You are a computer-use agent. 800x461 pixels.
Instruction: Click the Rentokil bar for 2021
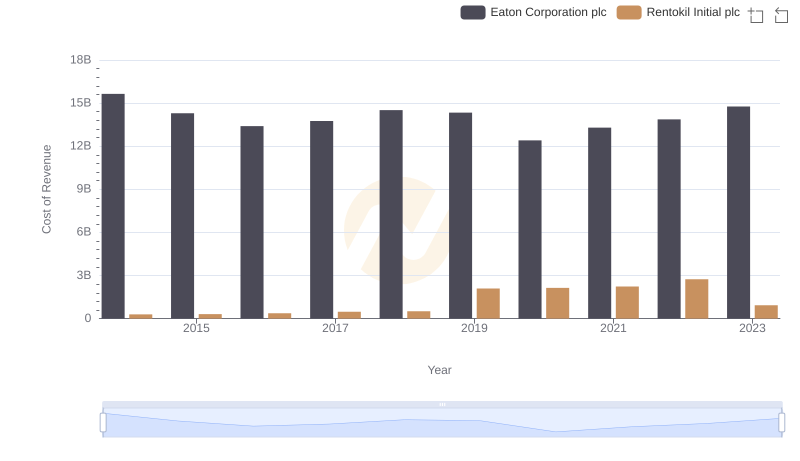[x=627, y=302]
